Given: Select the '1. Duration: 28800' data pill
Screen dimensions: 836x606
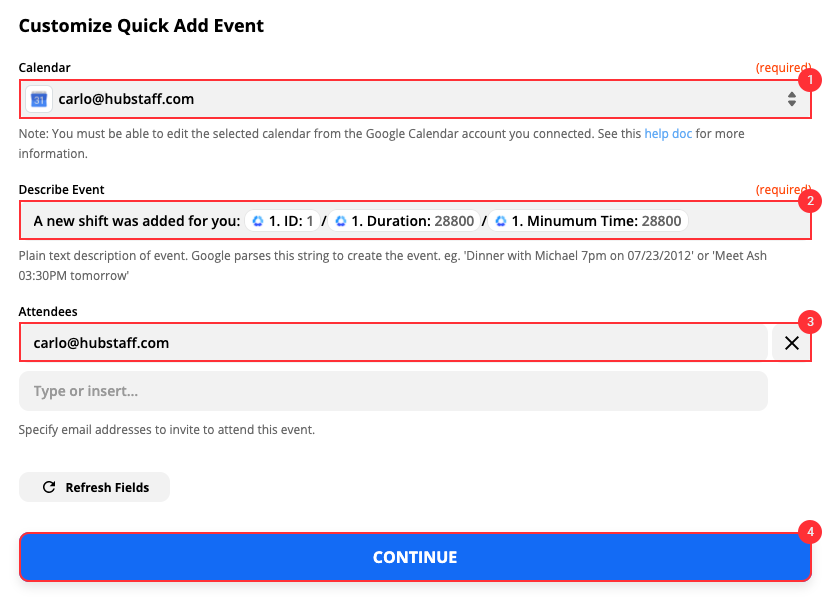Looking at the screenshot, I should pyautogui.click(x=402, y=221).
